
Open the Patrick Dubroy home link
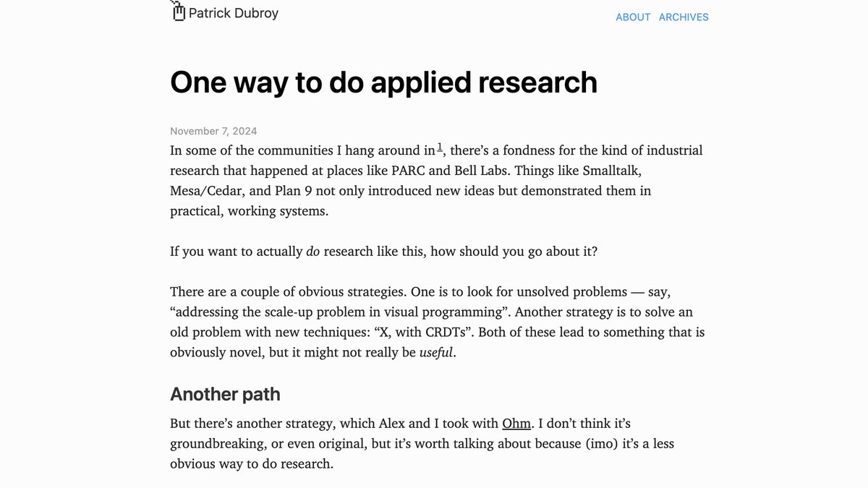(233, 13)
